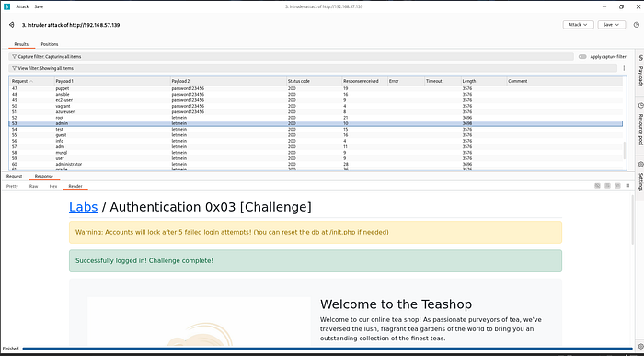Open the three-dot menu beside View filter
Viewport: 644px width, 356px height.
pyautogui.click(x=625, y=68)
